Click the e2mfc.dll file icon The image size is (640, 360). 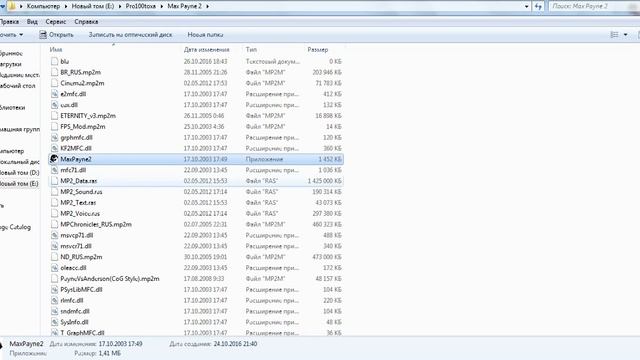54,94
